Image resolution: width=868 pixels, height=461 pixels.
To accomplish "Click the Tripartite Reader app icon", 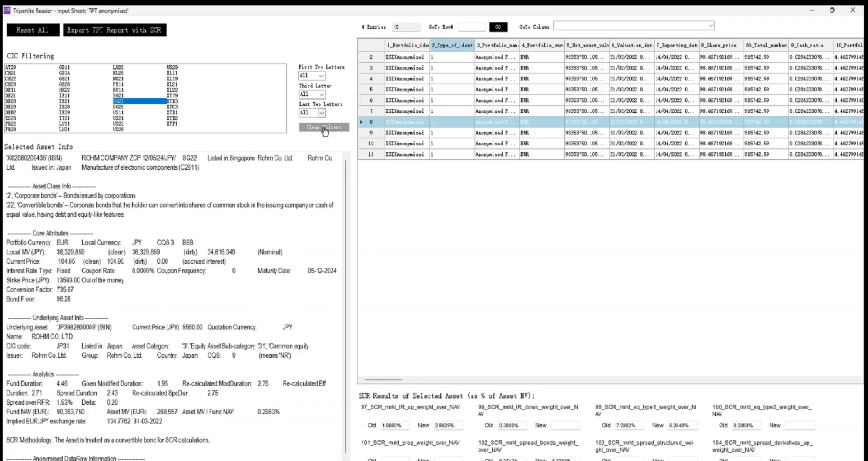I will [7, 10].
